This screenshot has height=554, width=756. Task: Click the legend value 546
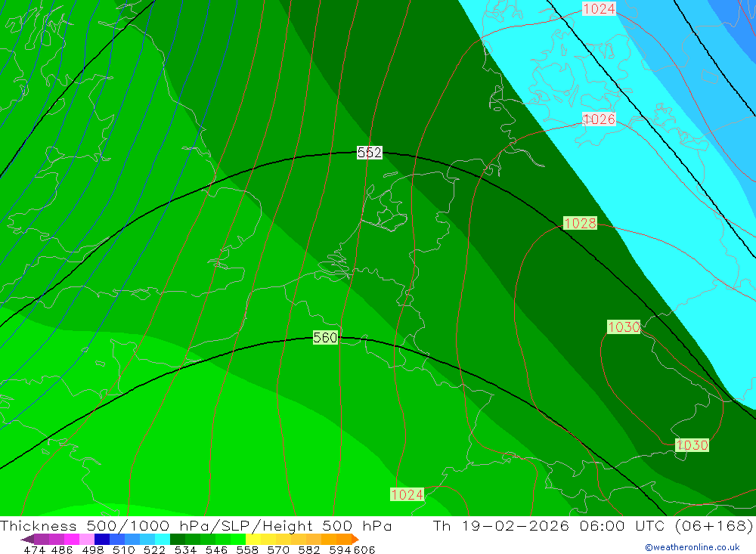pyautogui.click(x=216, y=550)
